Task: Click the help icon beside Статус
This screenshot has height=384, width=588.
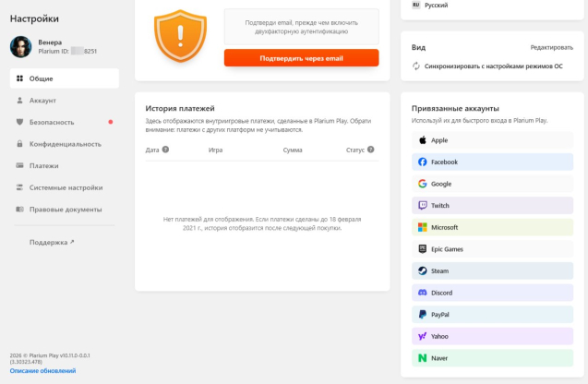Action: 373,149
